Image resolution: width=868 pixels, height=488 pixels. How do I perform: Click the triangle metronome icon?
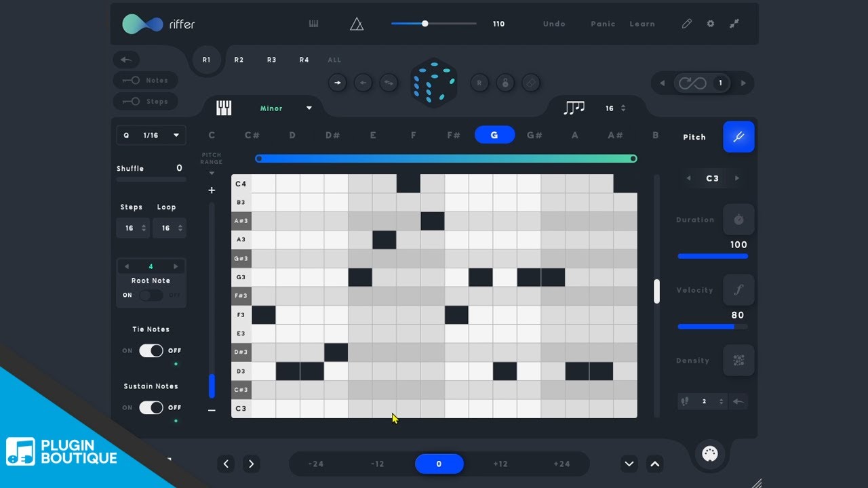point(357,24)
